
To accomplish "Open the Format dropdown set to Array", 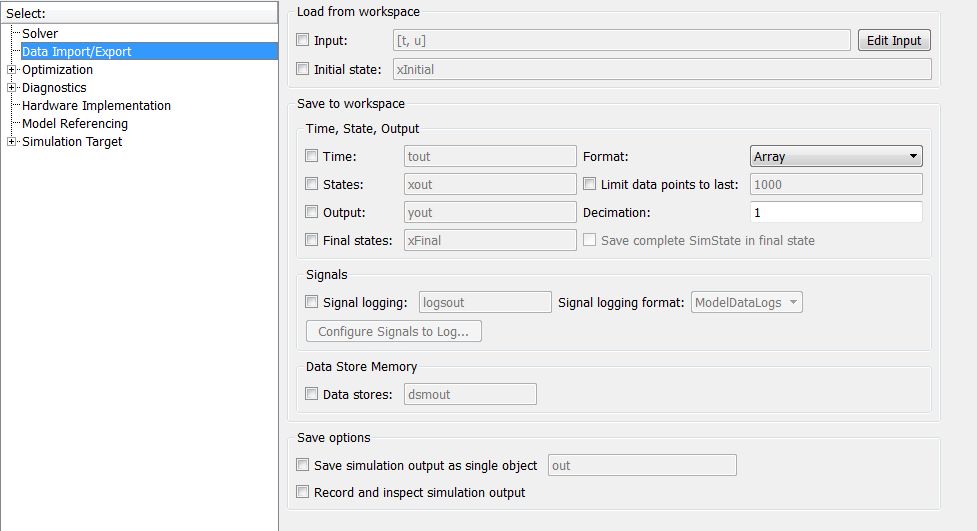I will (835, 157).
